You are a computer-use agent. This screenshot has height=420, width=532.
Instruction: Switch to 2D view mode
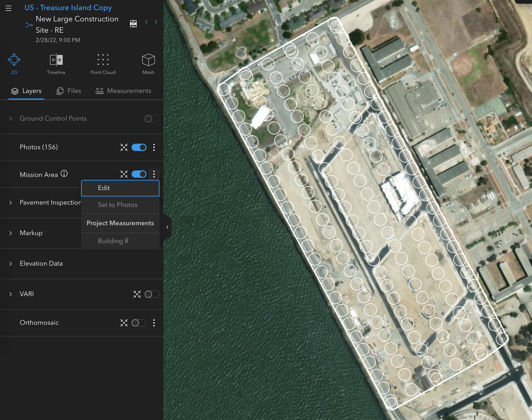point(14,63)
